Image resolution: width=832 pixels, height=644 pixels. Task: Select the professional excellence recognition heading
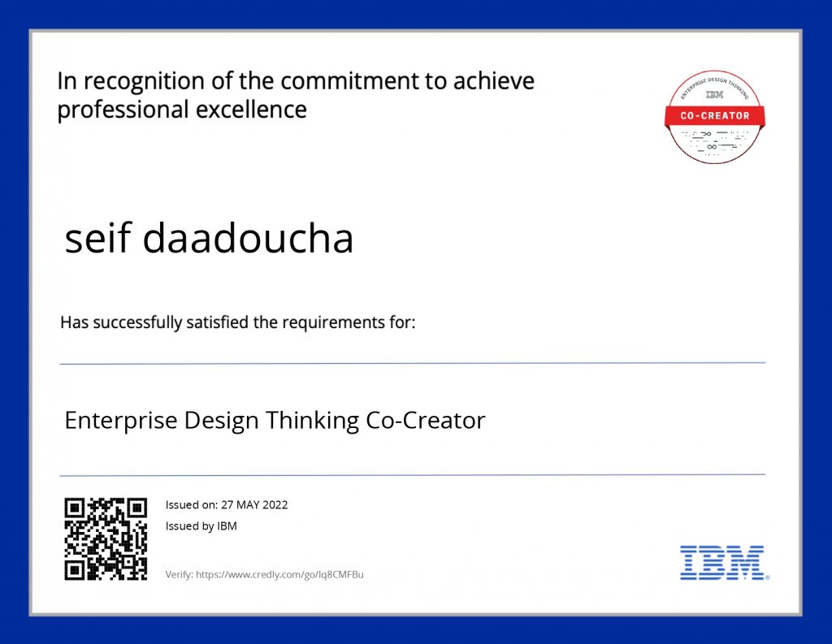296,94
